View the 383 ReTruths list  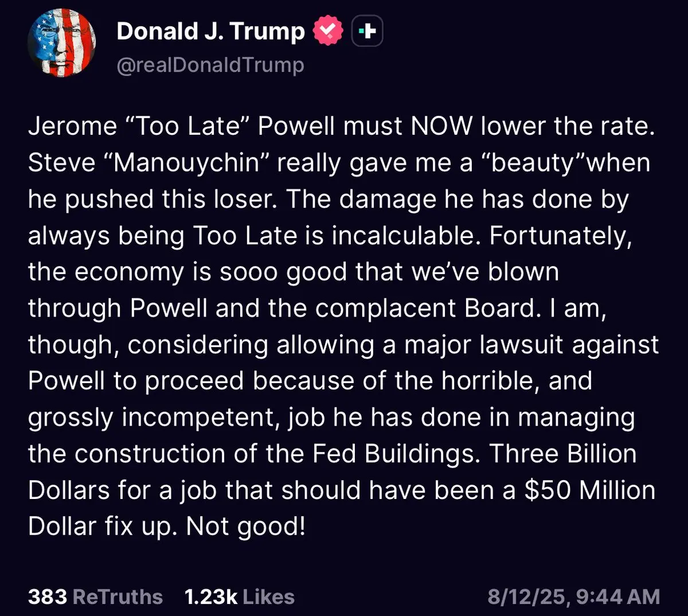pos(95,596)
